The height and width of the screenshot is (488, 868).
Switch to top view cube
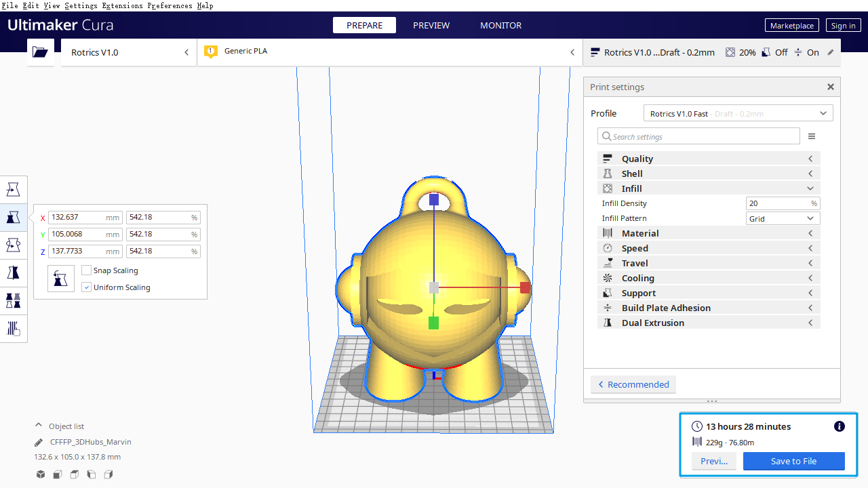[75, 474]
